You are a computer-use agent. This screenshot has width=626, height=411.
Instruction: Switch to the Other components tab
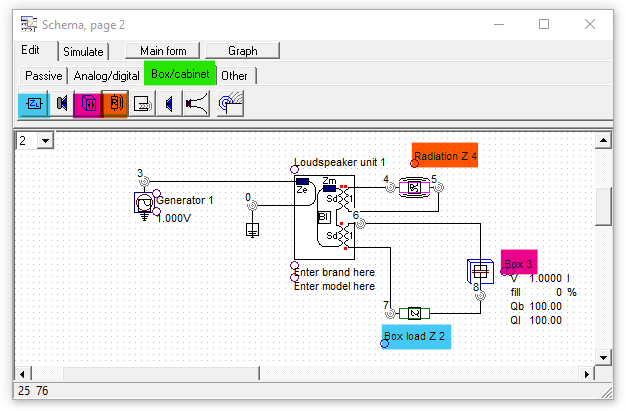tap(235, 75)
